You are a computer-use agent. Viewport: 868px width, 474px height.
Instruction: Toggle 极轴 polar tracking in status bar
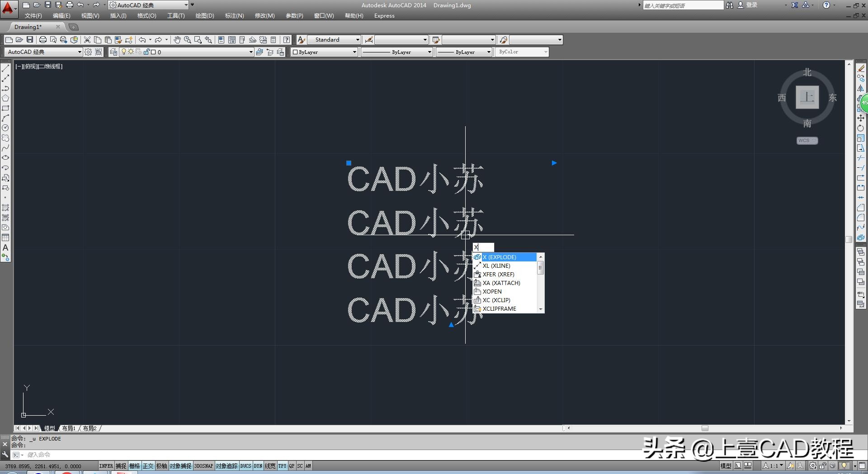coord(162,466)
